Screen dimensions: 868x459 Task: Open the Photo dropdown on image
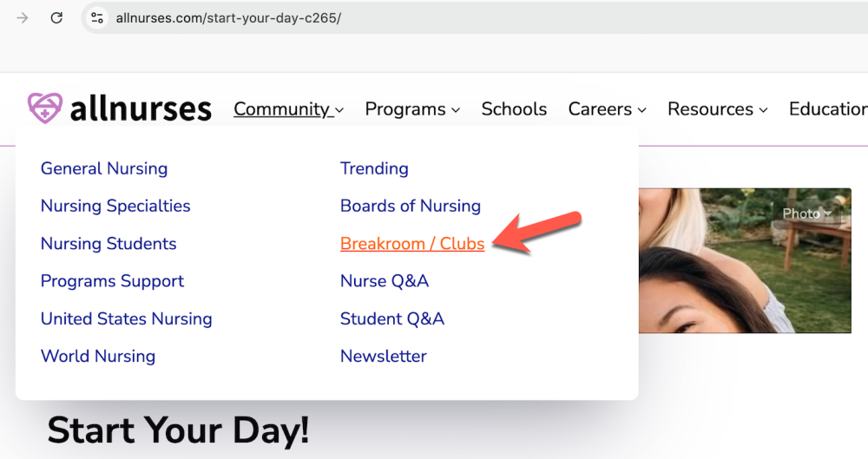pyautogui.click(x=806, y=213)
